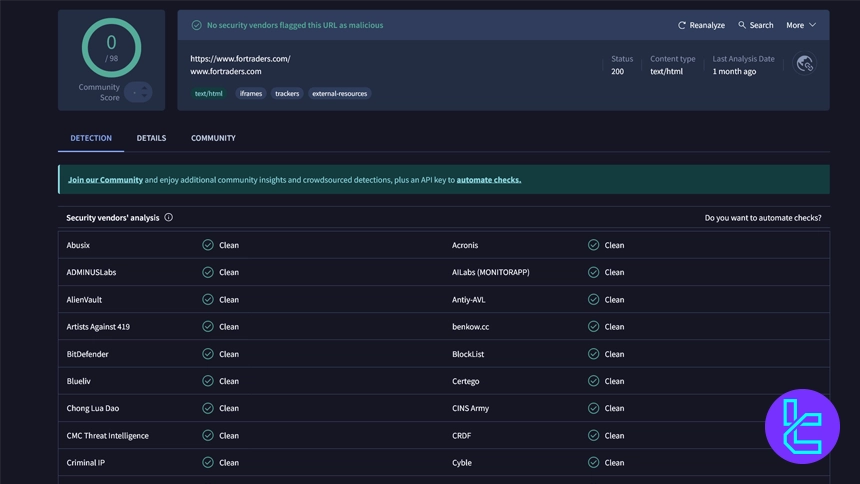The width and height of the screenshot is (860, 484).
Task: Open the COMMUNITY tab
Action: 213,138
